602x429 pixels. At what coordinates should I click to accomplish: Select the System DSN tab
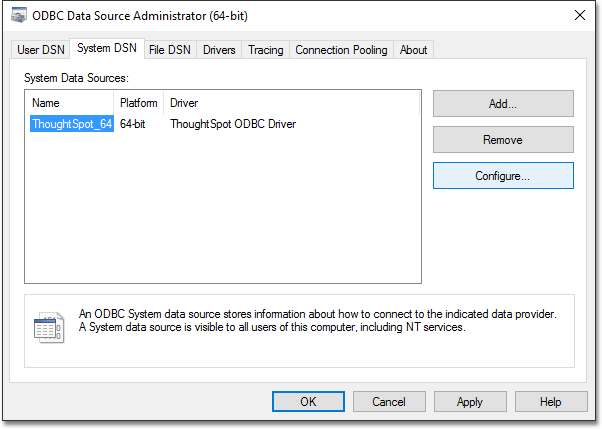tap(107, 49)
